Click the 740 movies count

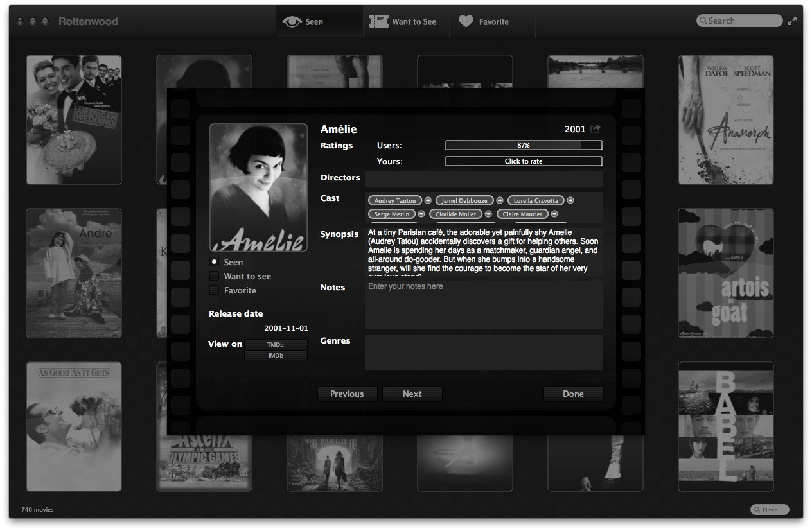coord(37,510)
